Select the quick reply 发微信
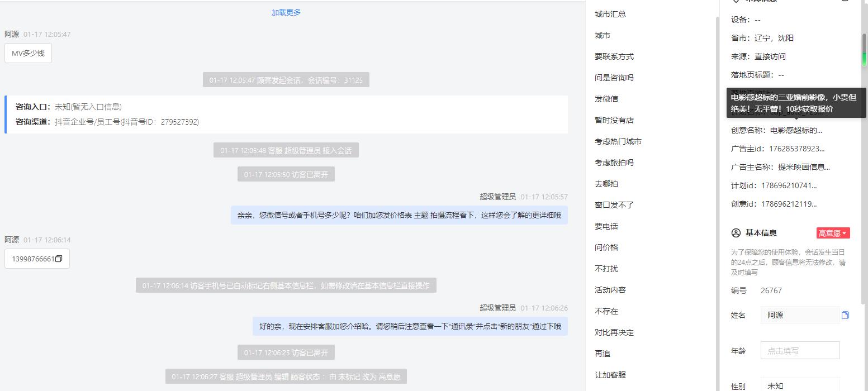 tap(606, 99)
